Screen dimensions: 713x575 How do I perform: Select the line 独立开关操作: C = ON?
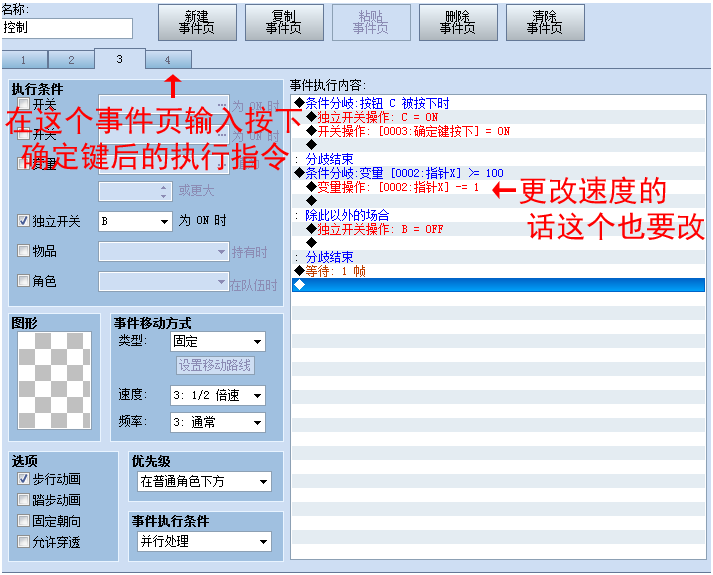[x=499, y=117]
